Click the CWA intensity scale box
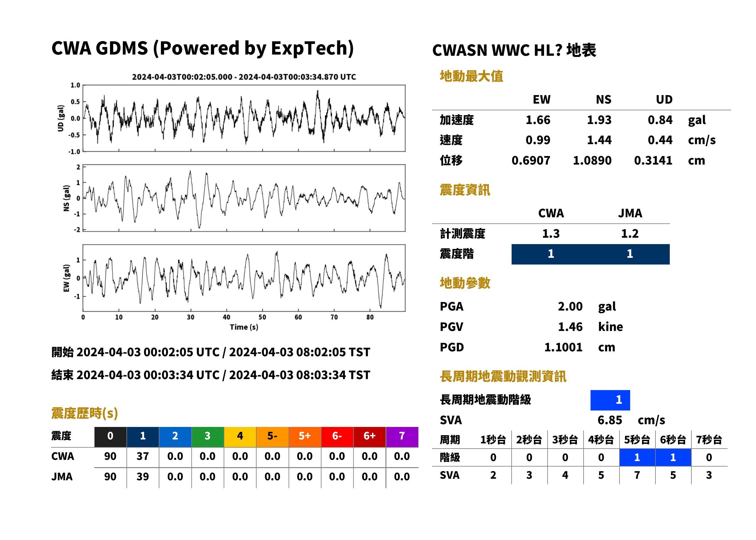This screenshot has height=540, width=756. tap(551, 254)
